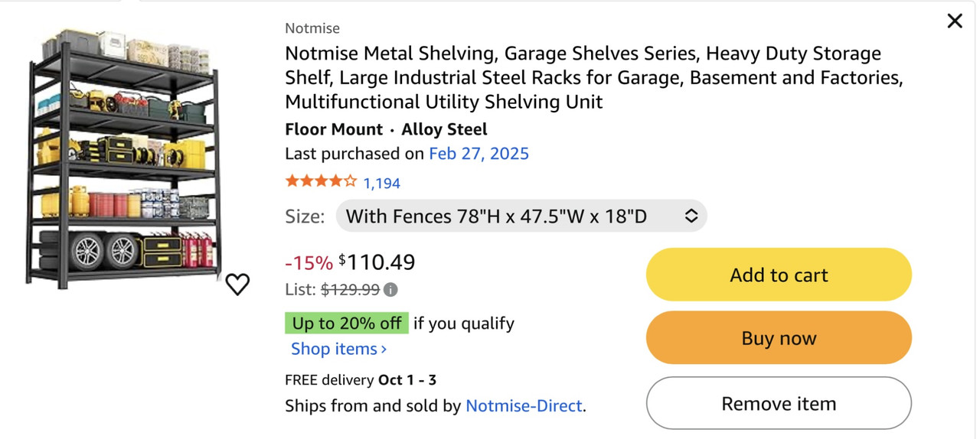Open the Shop items link
The width and height of the screenshot is (980, 439).
point(334,349)
